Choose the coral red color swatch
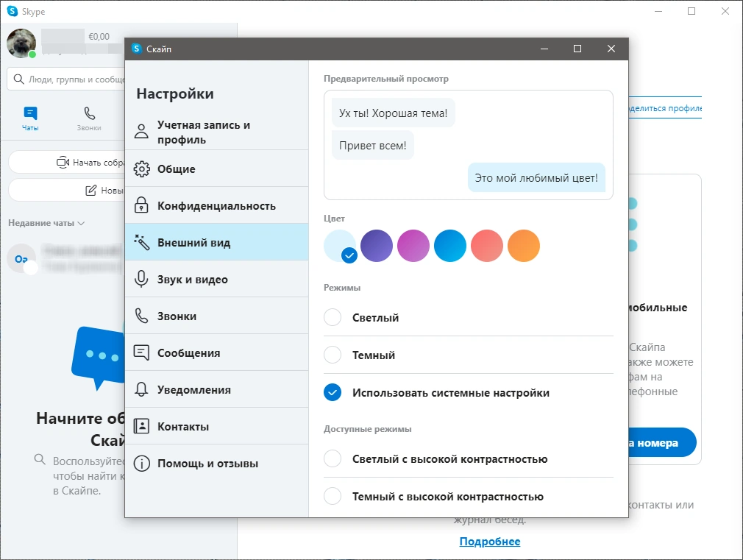The width and height of the screenshot is (743, 560). 487,246
